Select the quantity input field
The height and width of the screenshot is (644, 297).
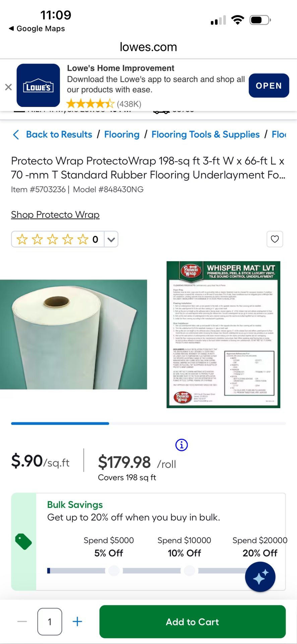coord(50,622)
